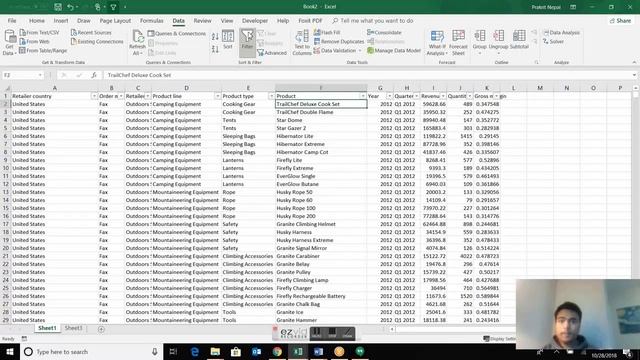The width and height of the screenshot is (640, 360).
Task: Open the Order method filter dropdown
Action: point(121,96)
